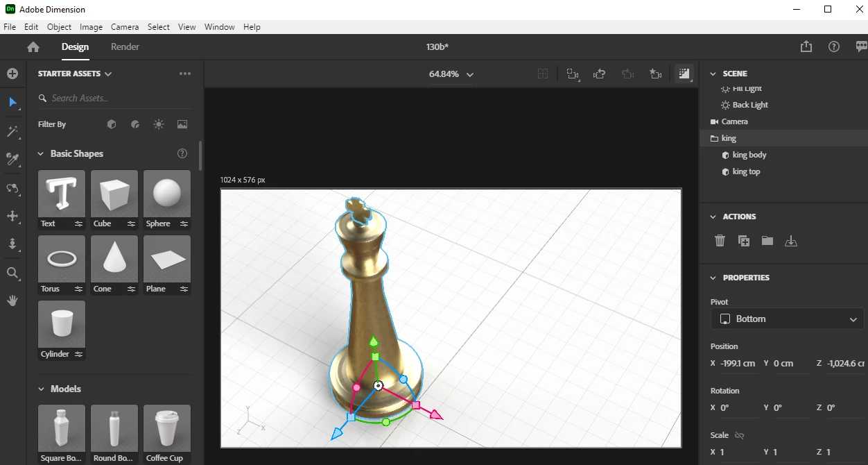Duplicate the selected object
Screen dimensions: 868x465
pos(744,241)
